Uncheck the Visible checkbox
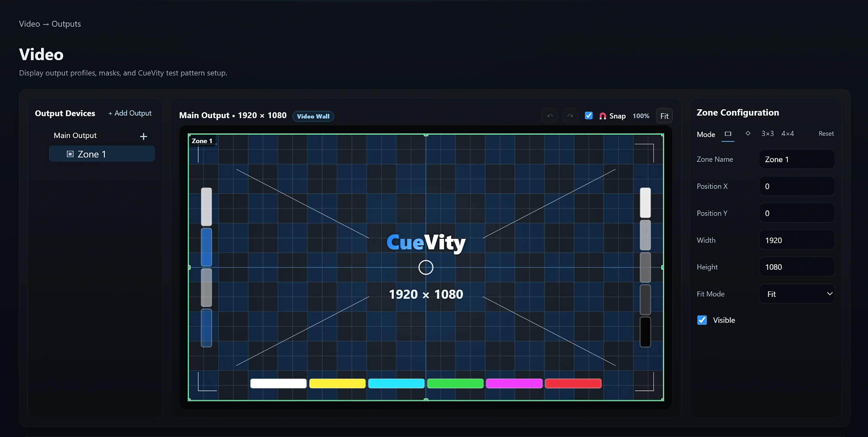868x437 pixels. pyautogui.click(x=702, y=320)
